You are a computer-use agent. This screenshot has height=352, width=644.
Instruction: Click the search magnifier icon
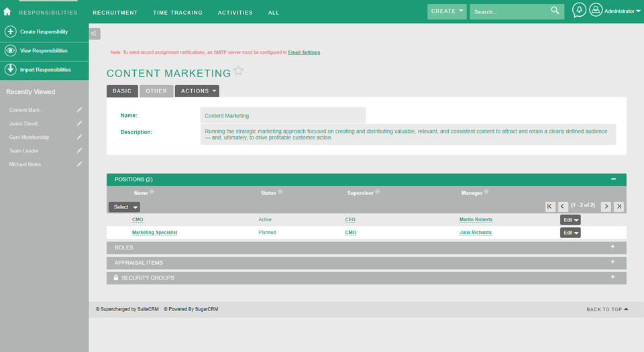(555, 11)
